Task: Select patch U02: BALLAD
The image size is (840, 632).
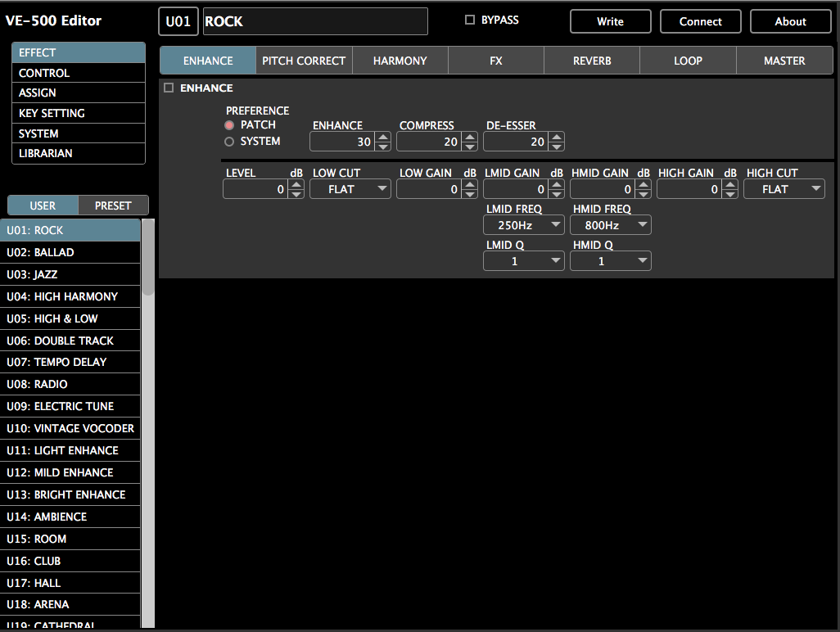Action: [x=70, y=252]
